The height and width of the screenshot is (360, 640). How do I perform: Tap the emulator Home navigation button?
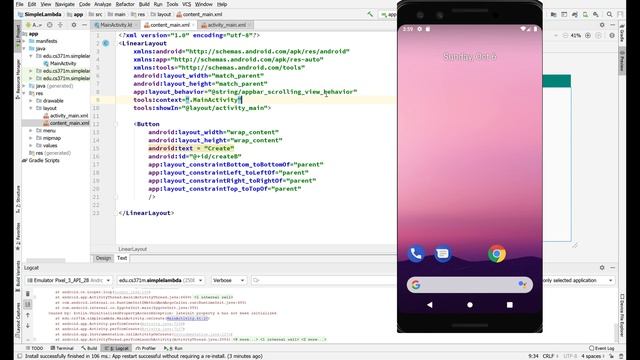(x=470, y=304)
